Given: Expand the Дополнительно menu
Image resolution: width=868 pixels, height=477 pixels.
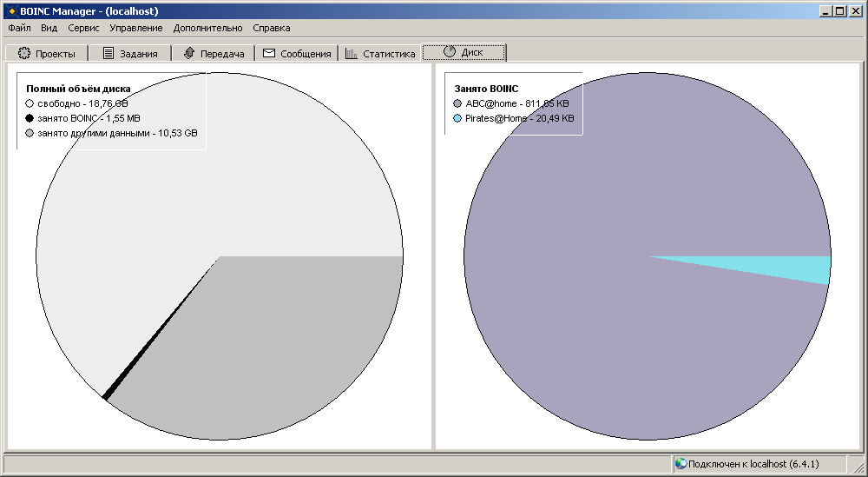Looking at the screenshot, I should coord(207,28).
